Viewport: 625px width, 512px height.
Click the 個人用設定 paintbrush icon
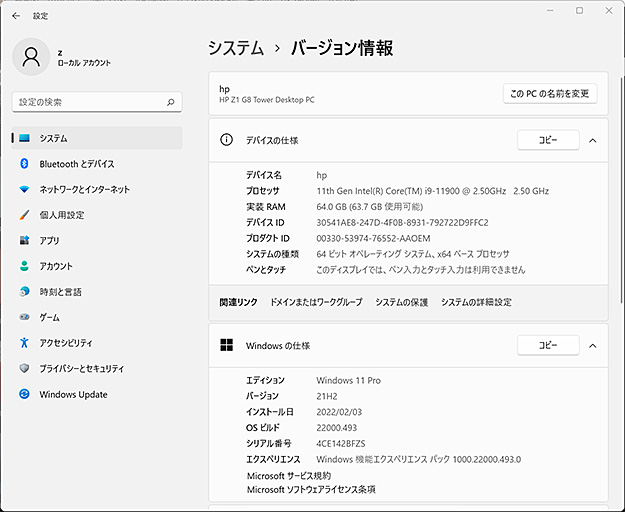(25, 215)
